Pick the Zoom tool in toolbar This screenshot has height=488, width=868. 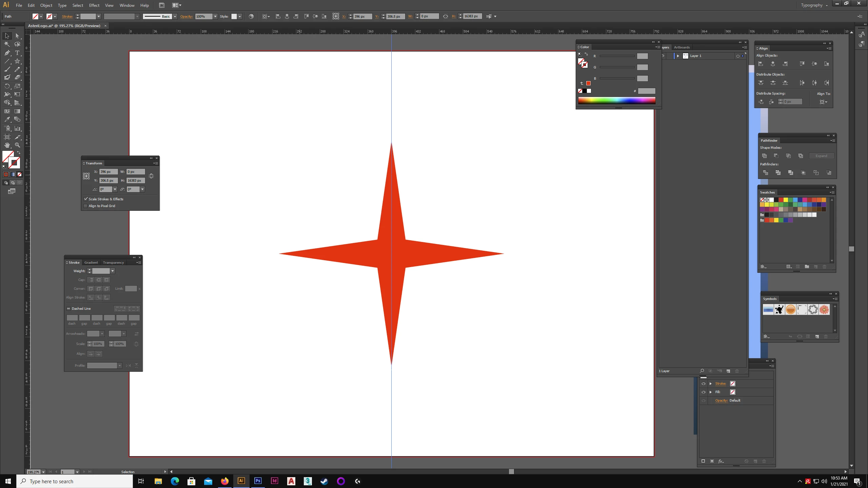[17, 145]
